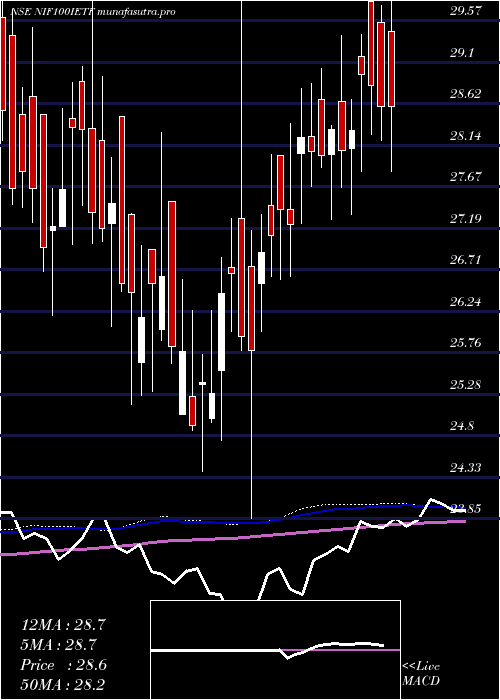Click the <<Live MACD label
Viewport: 500px width, 700px height.
421,674
